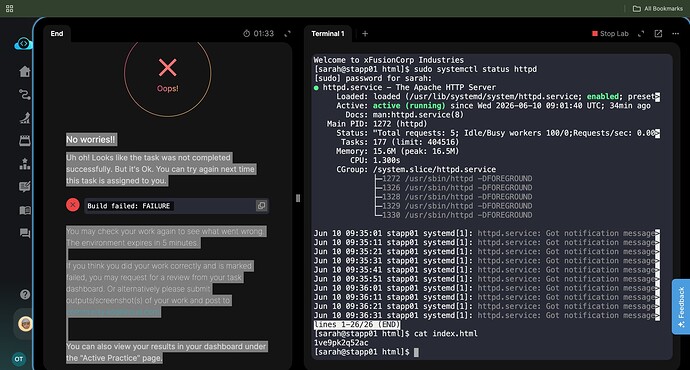Open the leaderboard podium star icon
The image size is (690, 370).
pyautogui.click(x=25, y=164)
